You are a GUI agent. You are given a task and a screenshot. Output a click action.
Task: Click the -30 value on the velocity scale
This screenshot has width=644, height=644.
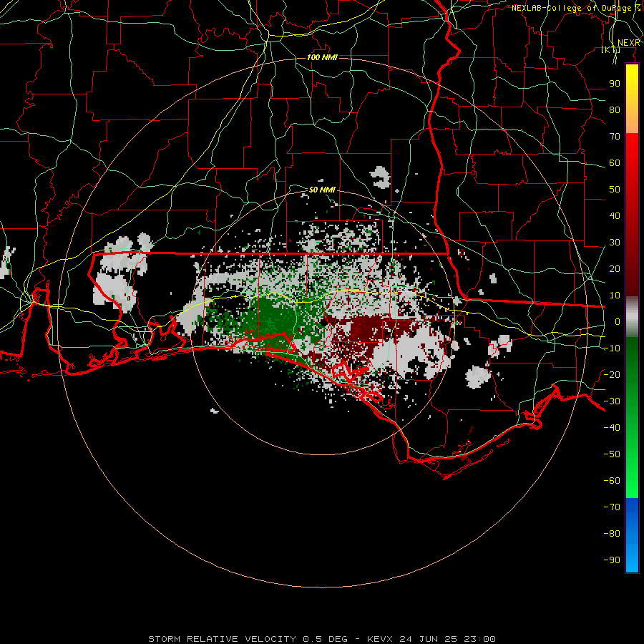coord(612,401)
